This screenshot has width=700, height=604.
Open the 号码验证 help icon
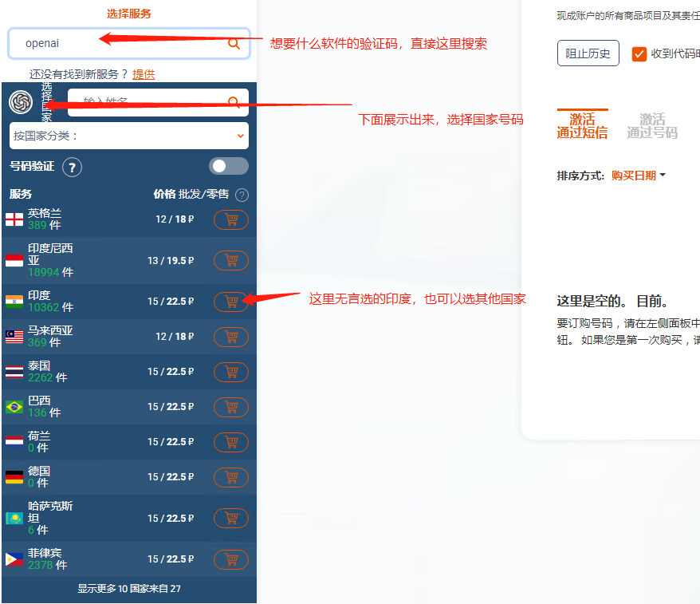71,167
